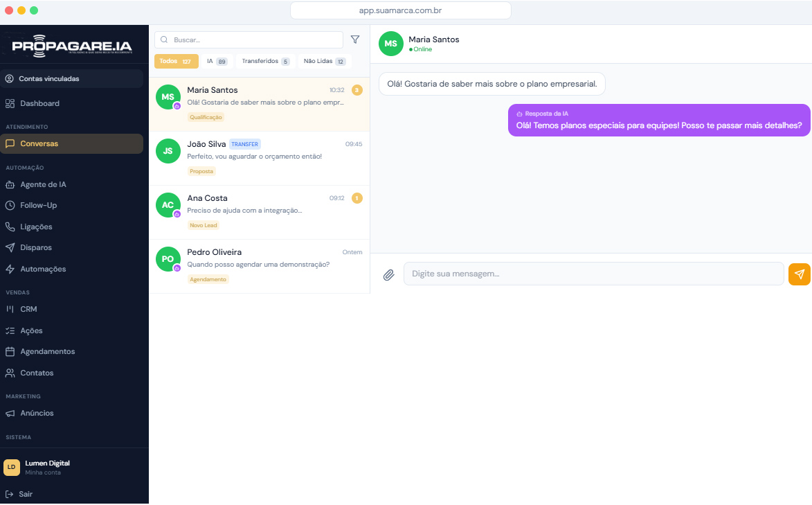
Task: Click Agendamento tag on Pedro Oliveira
Action: point(208,279)
